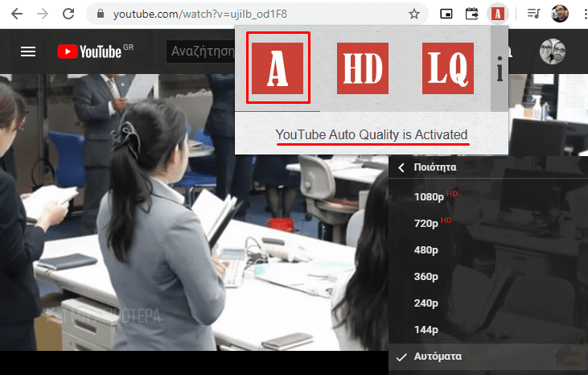
Task: Bookmark this page with the star icon
Action: (x=414, y=14)
